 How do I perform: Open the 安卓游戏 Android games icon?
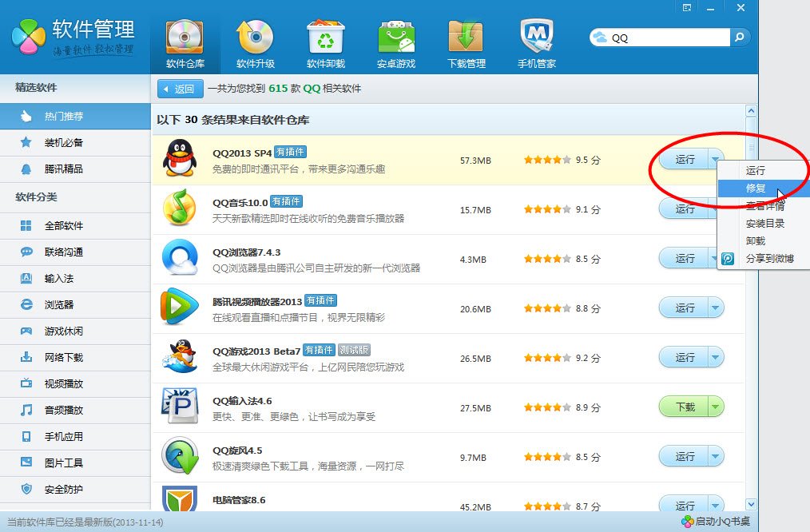point(396,38)
